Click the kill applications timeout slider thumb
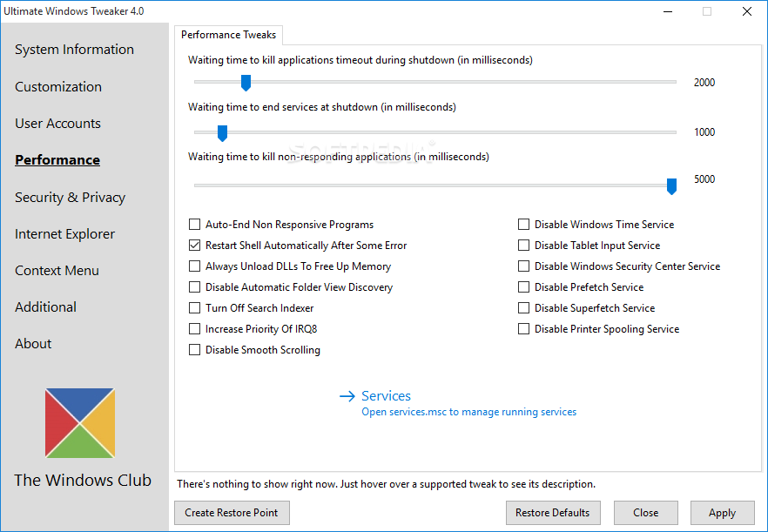Screen dimensions: 768x532 (x=246, y=83)
